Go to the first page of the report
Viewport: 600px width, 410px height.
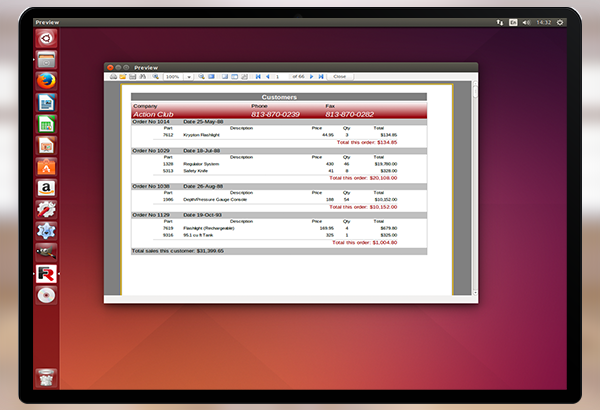pos(257,76)
